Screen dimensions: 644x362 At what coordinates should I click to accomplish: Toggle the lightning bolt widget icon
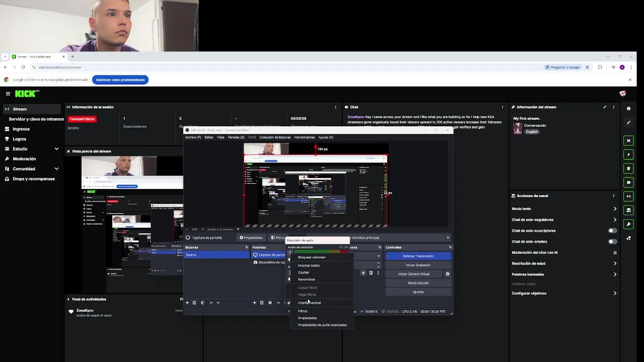point(628,155)
